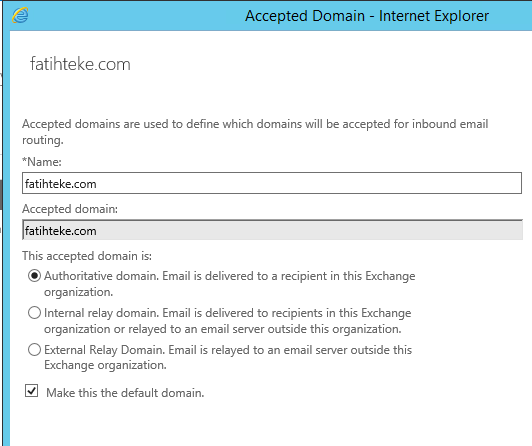Click the Internal relay domain description text
Image resolution: width=532 pixels, height=446 pixels.
(227, 321)
